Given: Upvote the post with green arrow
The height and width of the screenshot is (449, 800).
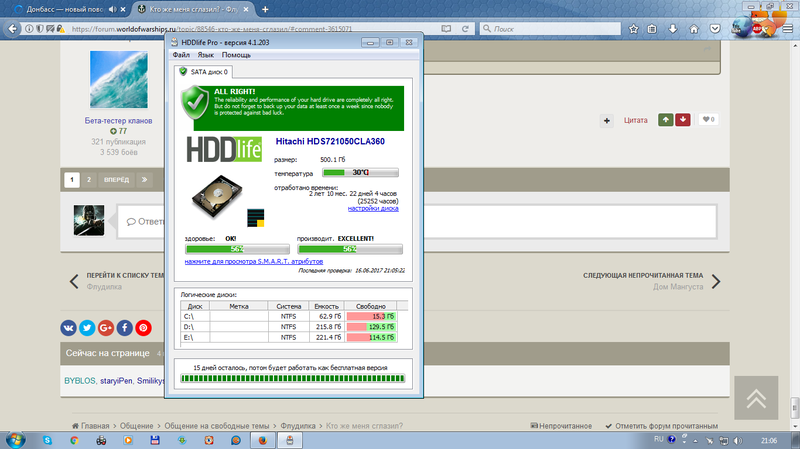Looking at the screenshot, I should tap(665, 119).
